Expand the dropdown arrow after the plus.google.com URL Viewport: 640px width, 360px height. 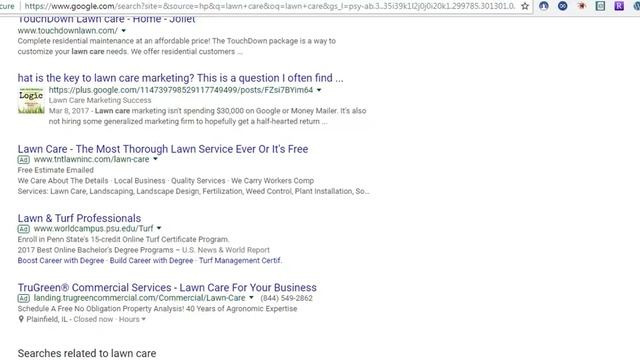point(319,90)
